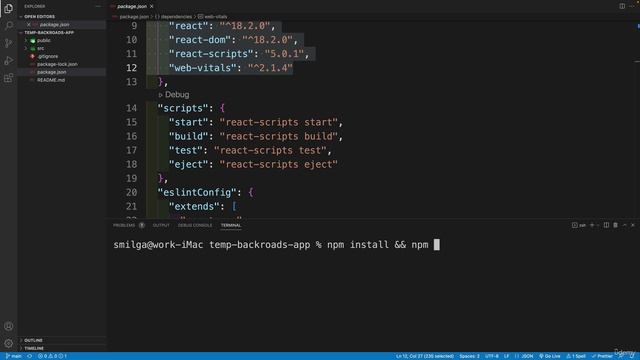Open the launch profile dropdown beside plus
The image size is (640, 360).
point(598,225)
